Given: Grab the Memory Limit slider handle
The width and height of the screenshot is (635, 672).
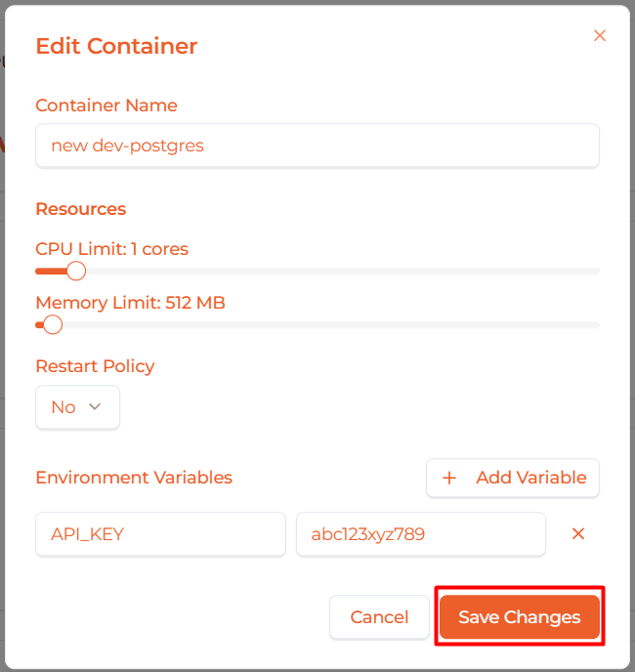Looking at the screenshot, I should (53, 324).
